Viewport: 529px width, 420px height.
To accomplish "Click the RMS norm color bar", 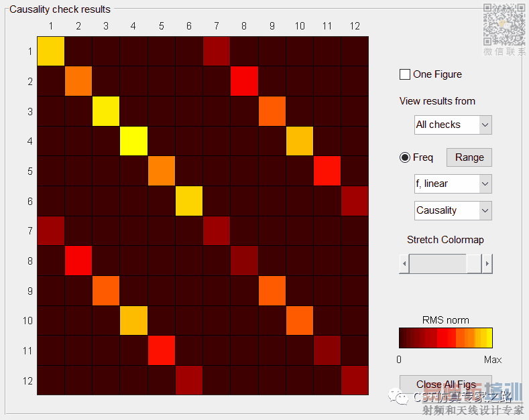I will [x=446, y=338].
